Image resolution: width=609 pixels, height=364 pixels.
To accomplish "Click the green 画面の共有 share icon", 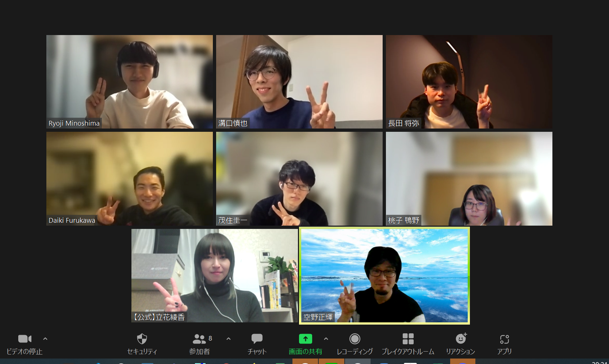I will point(305,339).
